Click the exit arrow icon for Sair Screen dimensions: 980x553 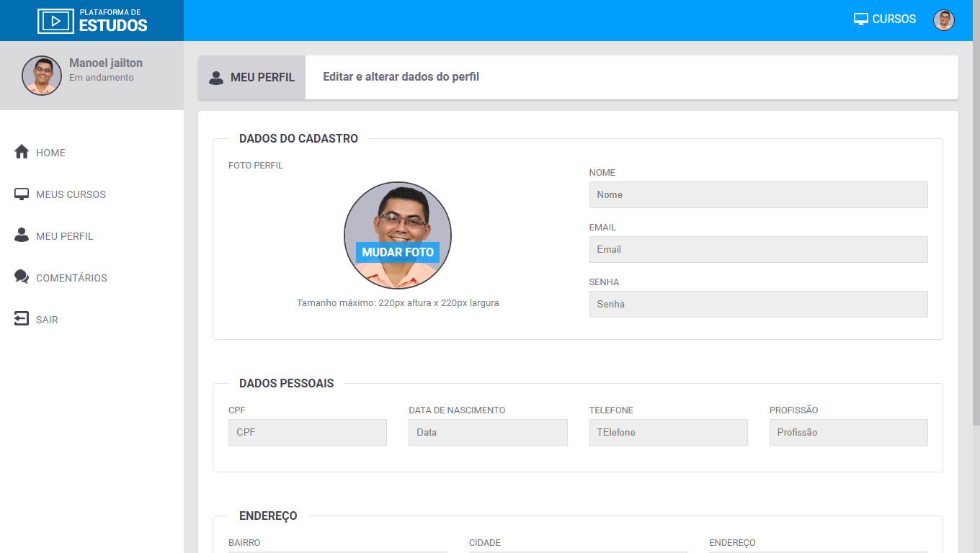tap(22, 319)
